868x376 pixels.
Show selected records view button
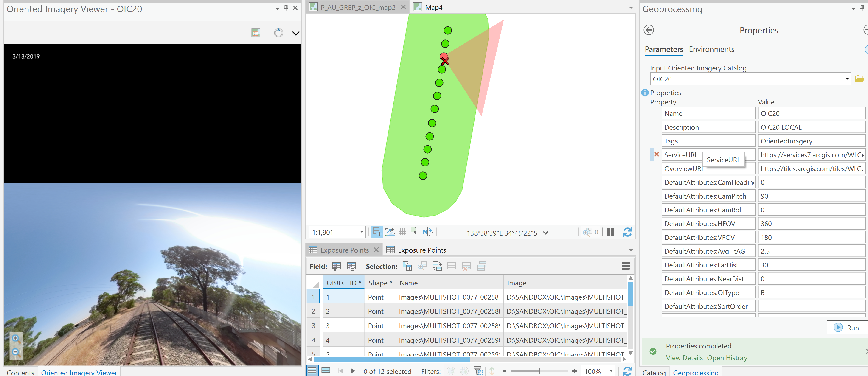coord(326,371)
